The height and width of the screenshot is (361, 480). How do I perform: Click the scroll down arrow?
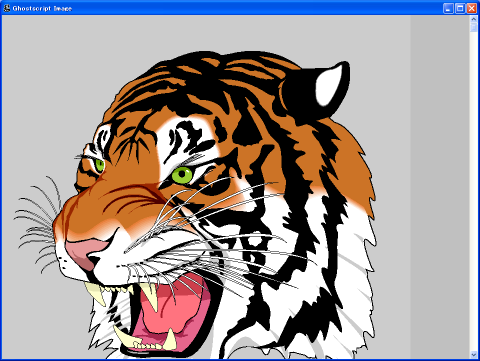click(474, 354)
